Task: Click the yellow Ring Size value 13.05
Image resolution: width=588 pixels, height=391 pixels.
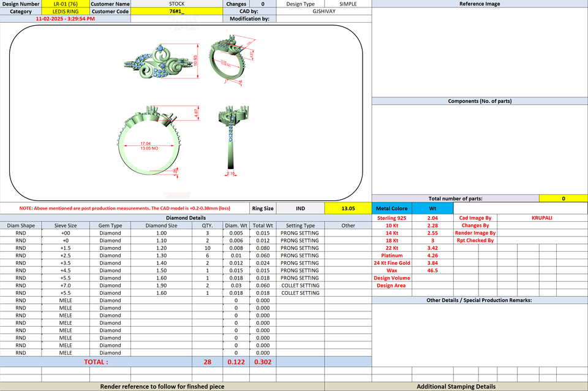Action: (348, 208)
